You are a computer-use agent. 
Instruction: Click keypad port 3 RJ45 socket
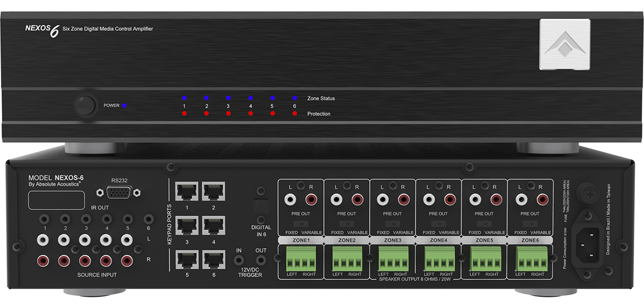(186, 226)
